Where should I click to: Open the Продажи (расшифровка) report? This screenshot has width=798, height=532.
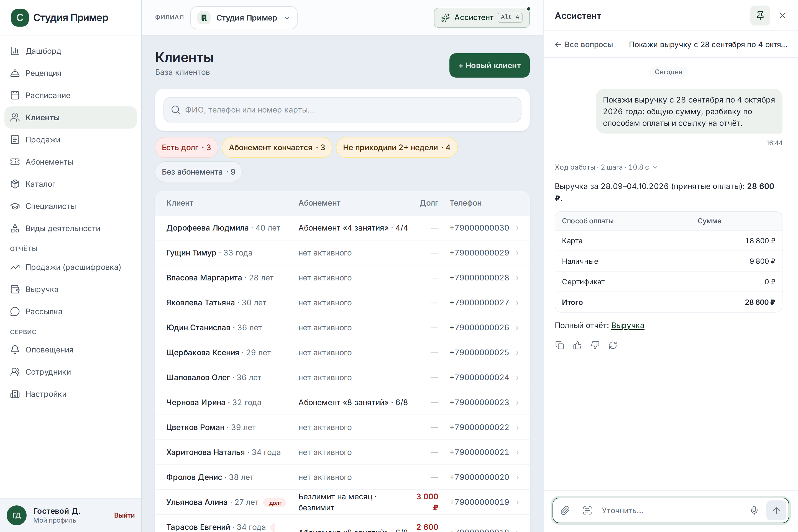coord(71,267)
